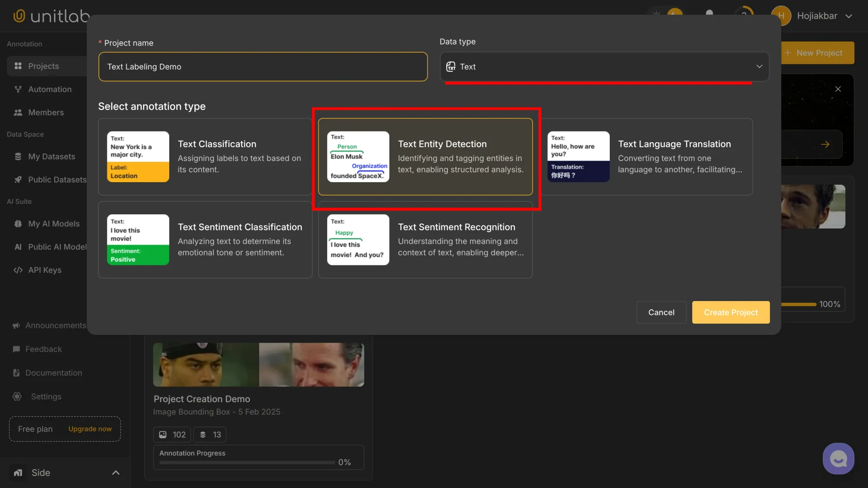Open the chat support bubble

point(838,458)
